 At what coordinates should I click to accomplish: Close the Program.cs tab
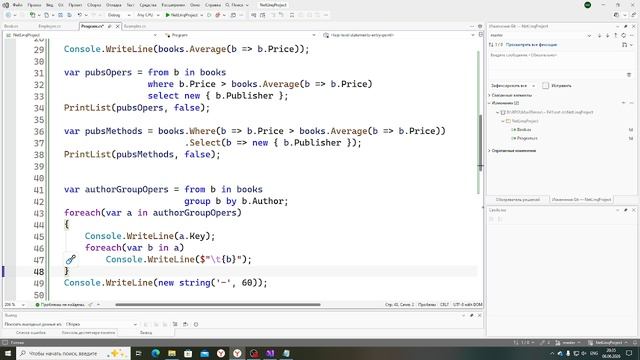[118, 26]
